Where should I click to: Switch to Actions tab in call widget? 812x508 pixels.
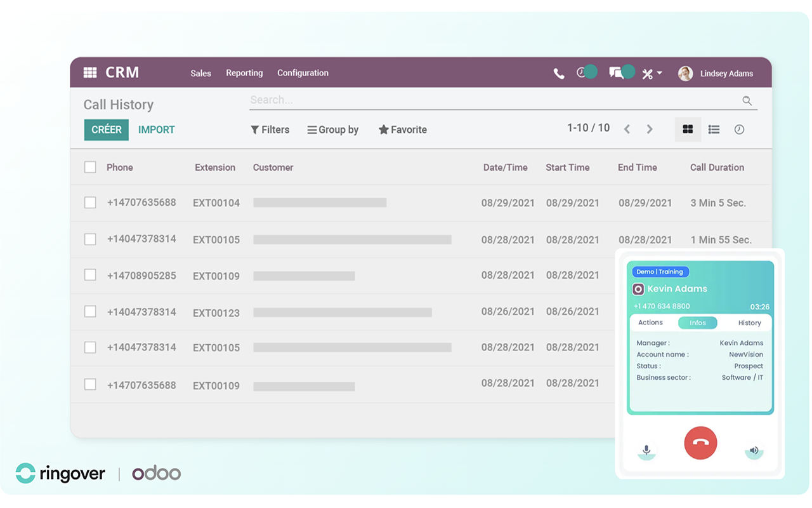point(650,323)
